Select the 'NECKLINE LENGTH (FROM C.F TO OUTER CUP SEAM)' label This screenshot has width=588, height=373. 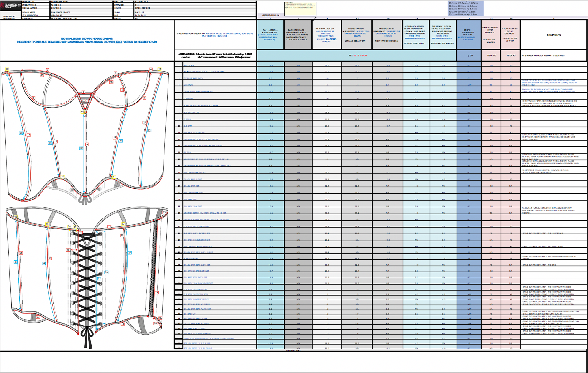pos(204,72)
